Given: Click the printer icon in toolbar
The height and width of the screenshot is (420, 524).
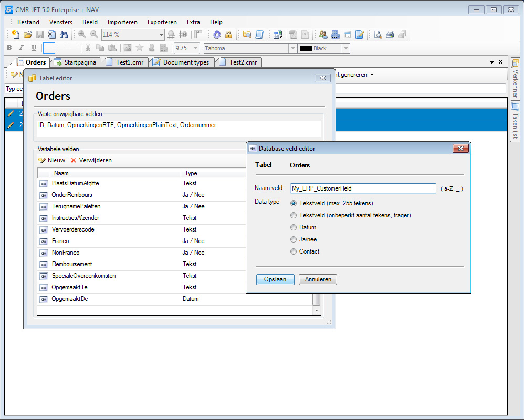Looking at the screenshot, I should tap(390, 35).
